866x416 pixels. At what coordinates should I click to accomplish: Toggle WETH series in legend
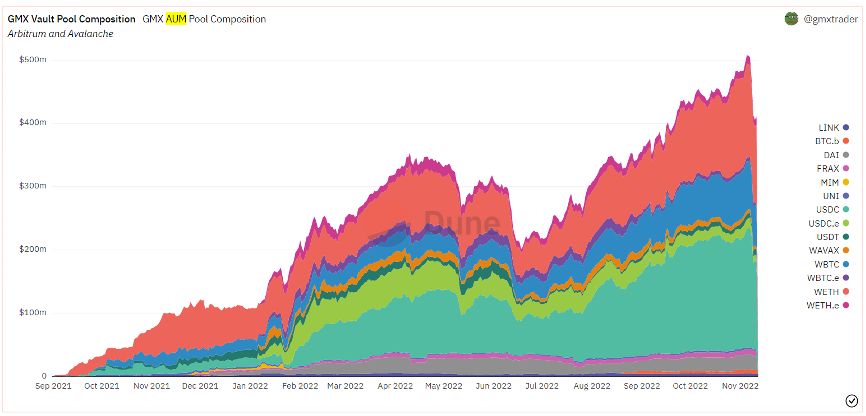pyautogui.click(x=833, y=292)
